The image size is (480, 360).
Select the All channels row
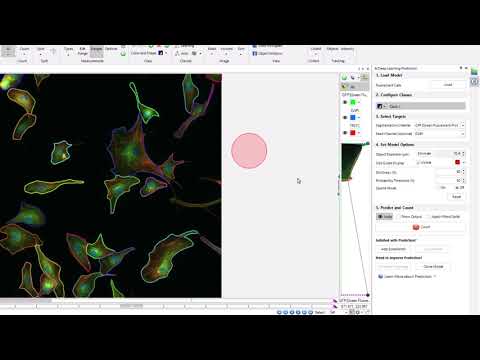pos(355,87)
